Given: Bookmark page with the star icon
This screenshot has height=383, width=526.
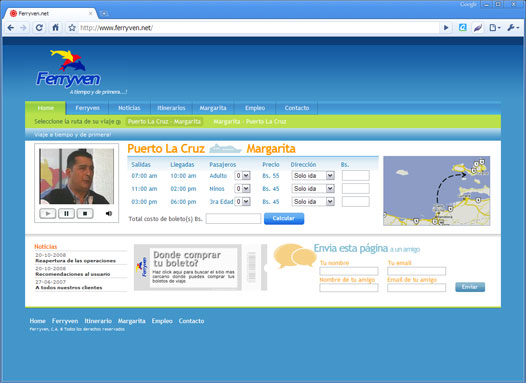Looking at the screenshot, I should (72, 28).
